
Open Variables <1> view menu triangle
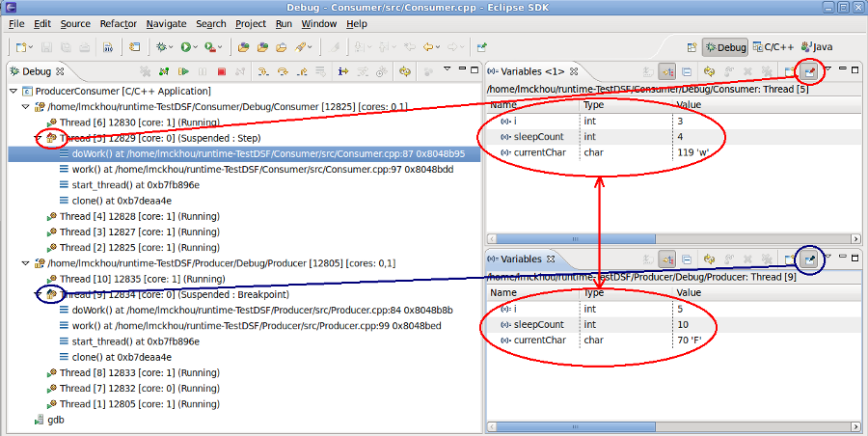(828, 69)
